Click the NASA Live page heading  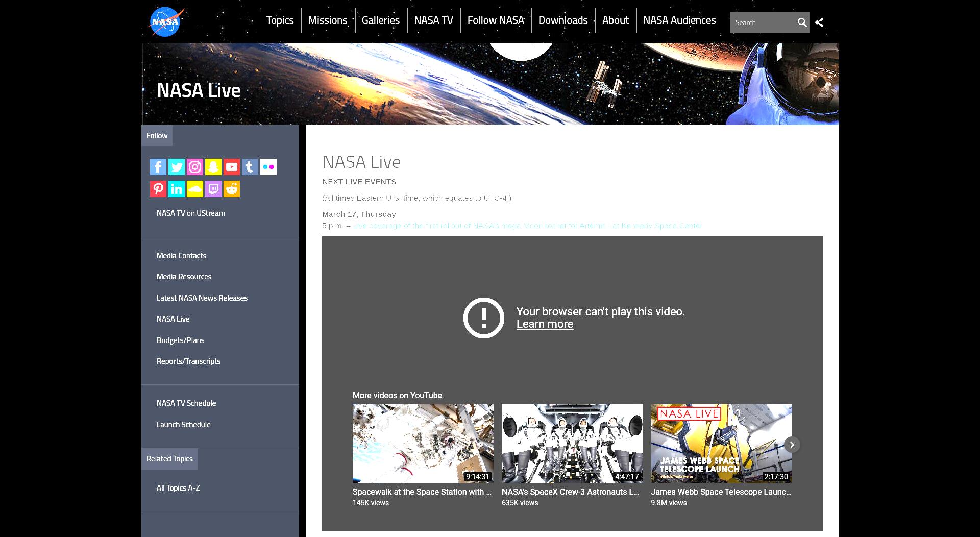coord(361,162)
